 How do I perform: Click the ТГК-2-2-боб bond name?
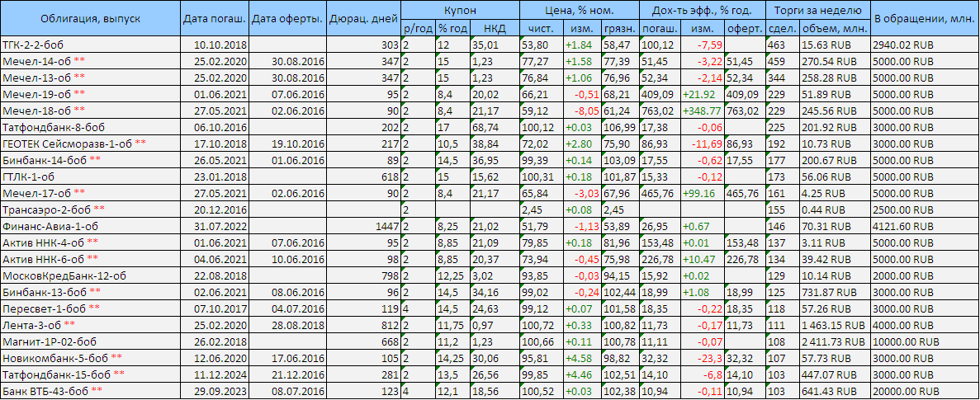[x=35, y=45]
